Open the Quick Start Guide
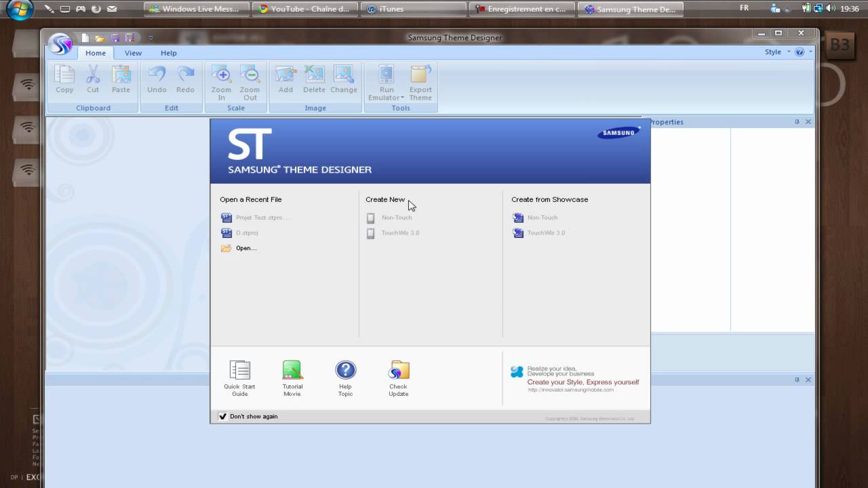Viewport: 868px width, 488px height. pos(240,378)
